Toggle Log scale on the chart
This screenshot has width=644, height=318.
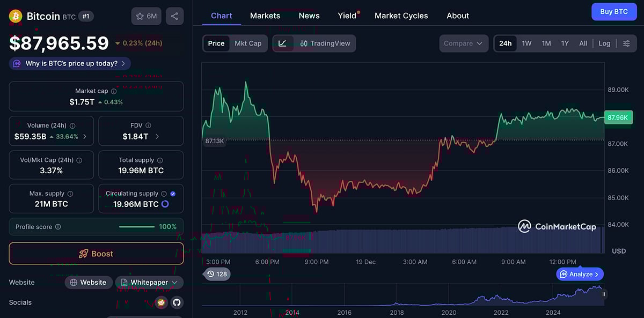[x=604, y=43]
